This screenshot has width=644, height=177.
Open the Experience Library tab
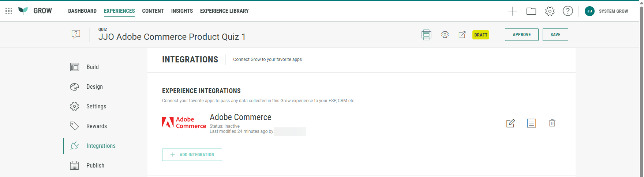(224, 11)
